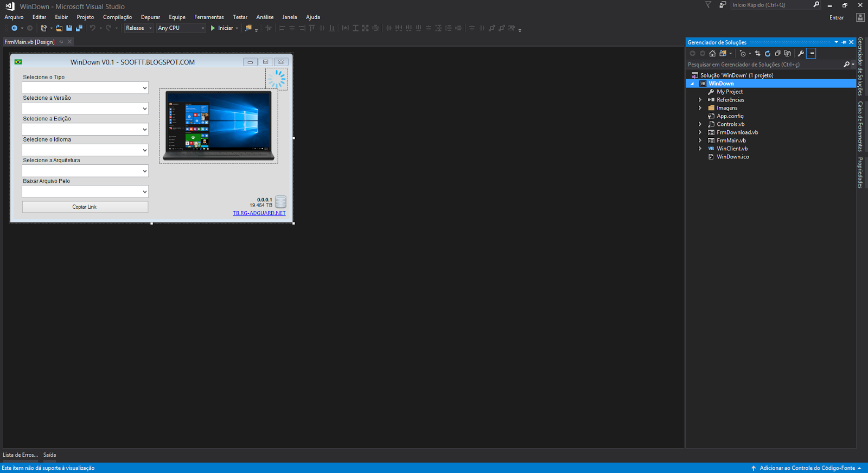Switch to the Lista de Erros tab
The image size is (868, 473).
(x=20, y=455)
